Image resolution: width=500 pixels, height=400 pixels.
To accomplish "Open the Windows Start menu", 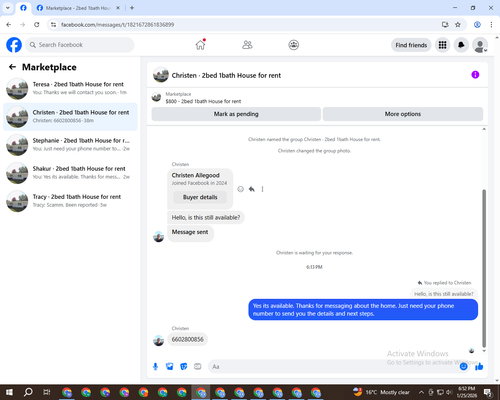I will point(9,392).
